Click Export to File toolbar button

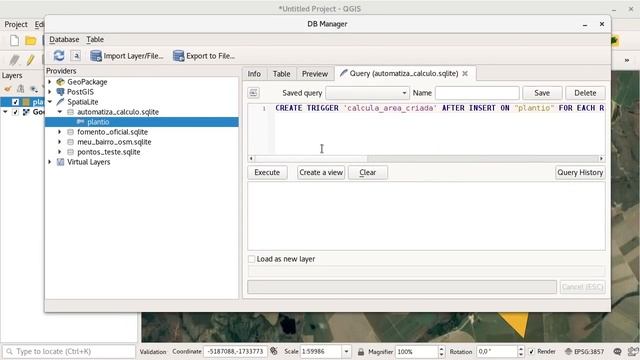pyautogui.click(x=204, y=56)
